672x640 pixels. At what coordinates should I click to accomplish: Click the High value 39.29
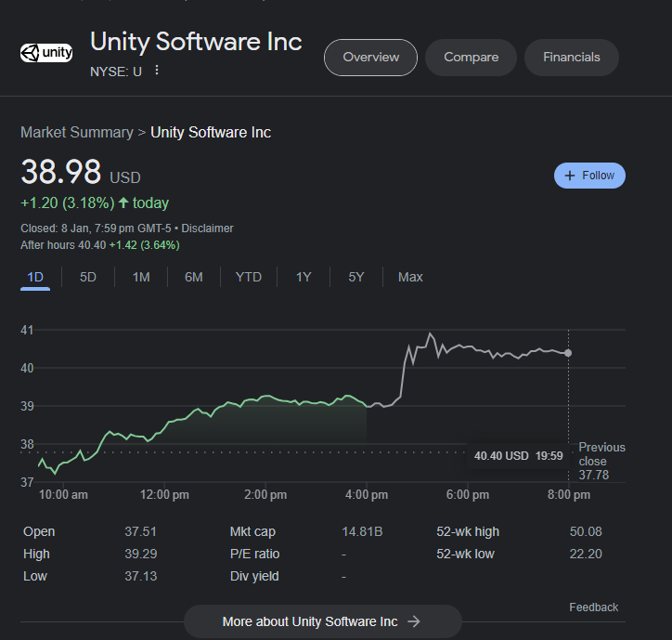[x=140, y=554]
